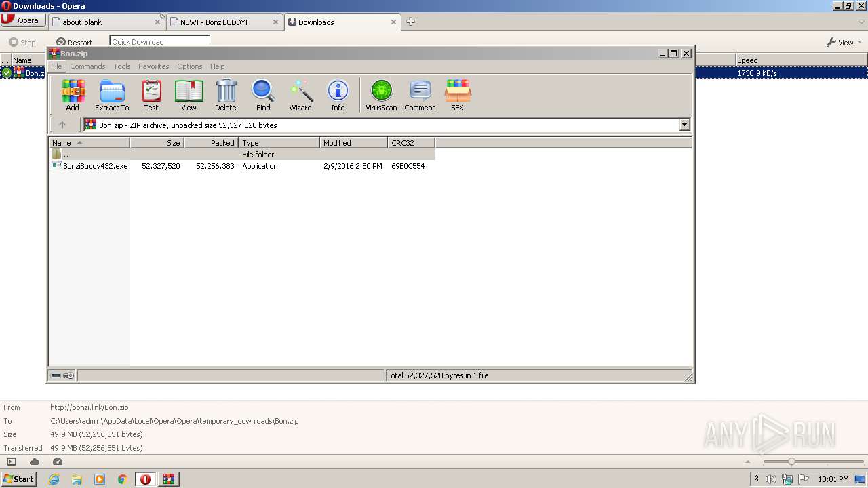Sort file list by Name column
The image size is (868, 488).
pos(89,143)
